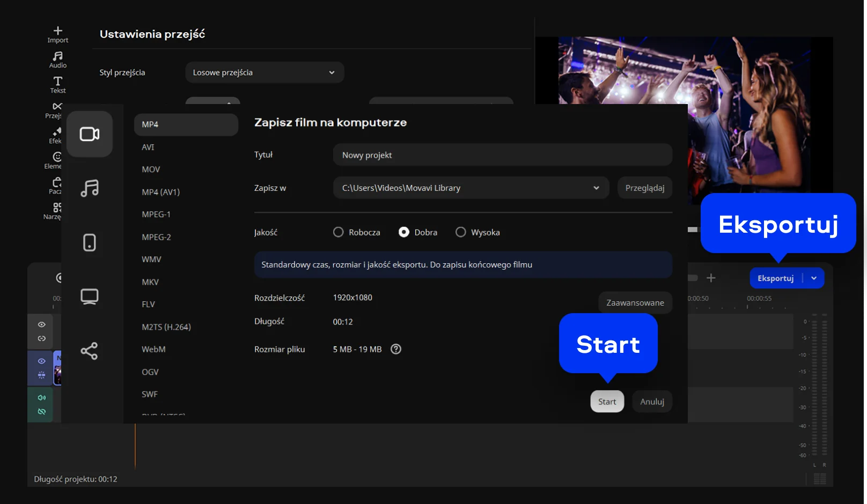The image size is (867, 504).
Task: Open the share/upload export icon
Action: pyautogui.click(x=90, y=351)
